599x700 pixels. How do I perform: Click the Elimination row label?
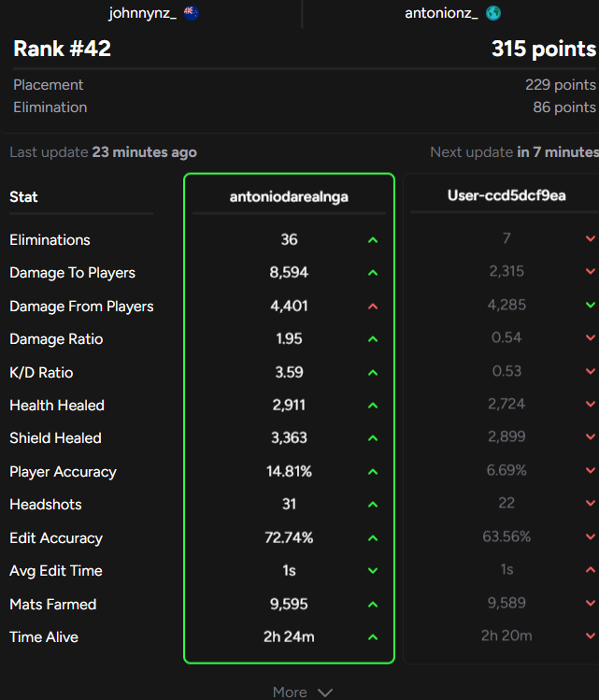50,107
